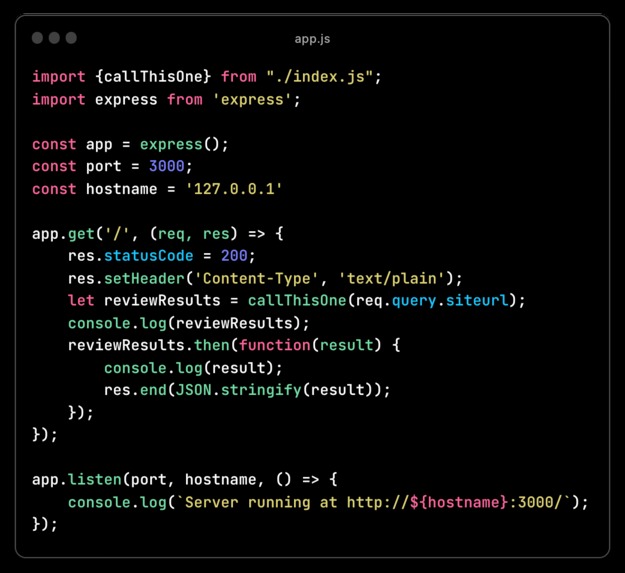625x573 pixels.
Task: Click the console.log(result) line
Action: tap(193, 368)
